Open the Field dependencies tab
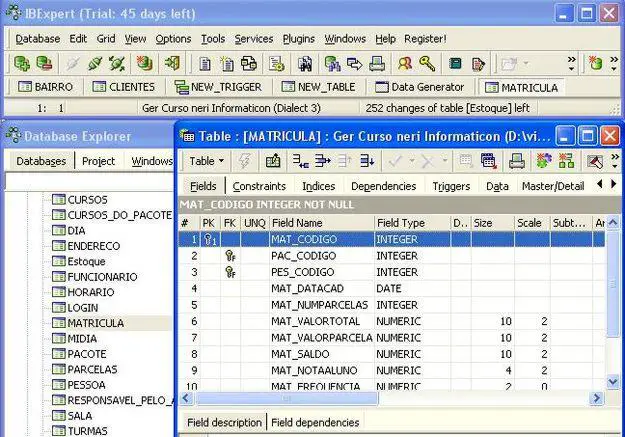 315,422
